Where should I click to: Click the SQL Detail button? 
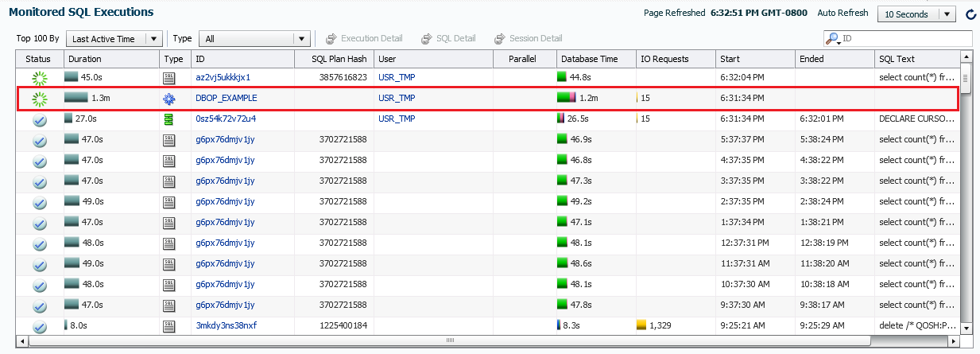tap(449, 38)
